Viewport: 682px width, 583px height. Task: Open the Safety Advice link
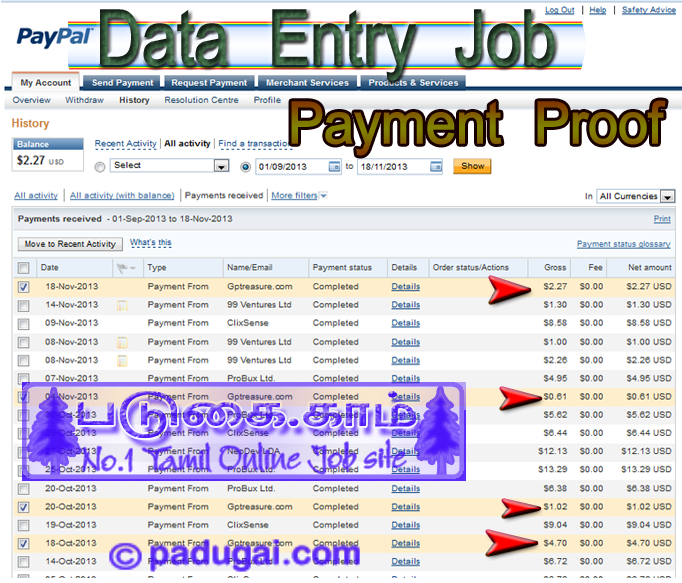click(x=649, y=10)
